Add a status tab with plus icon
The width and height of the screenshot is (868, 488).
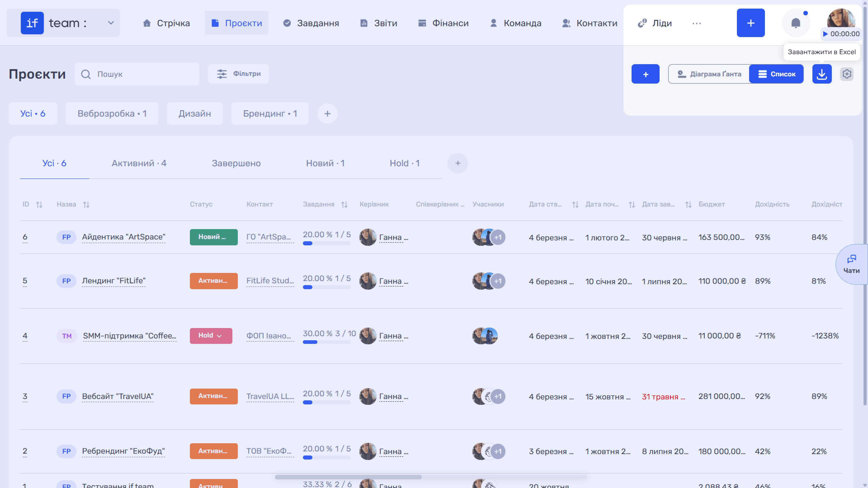coord(458,163)
